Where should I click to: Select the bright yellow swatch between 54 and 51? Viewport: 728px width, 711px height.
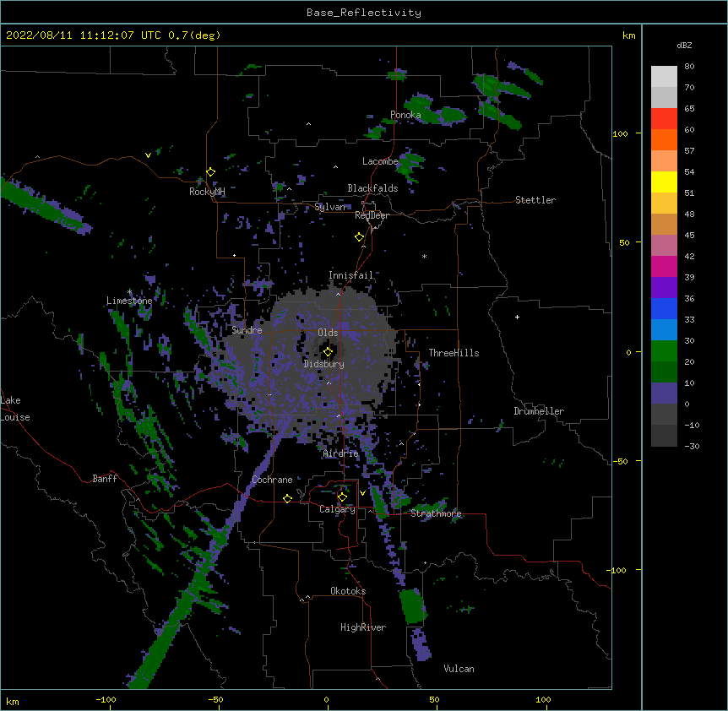664,182
